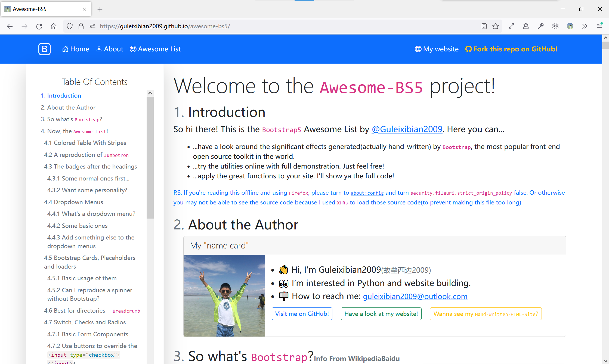Click the shield tracking protection icon
The width and height of the screenshot is (609, 364).
(x=70, y=26)
